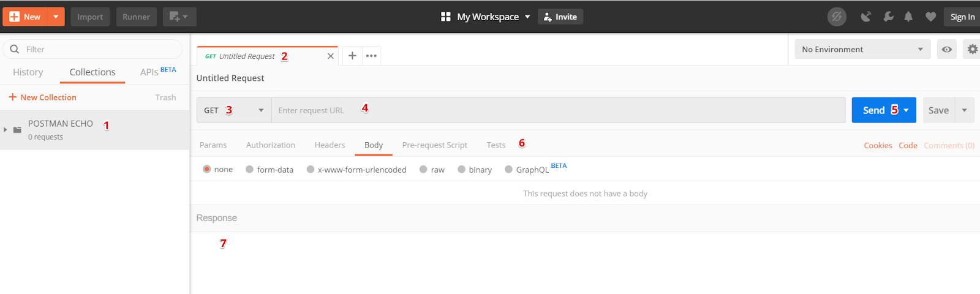
Task: Open settings via the wrench icon
Action: point(888,17)
